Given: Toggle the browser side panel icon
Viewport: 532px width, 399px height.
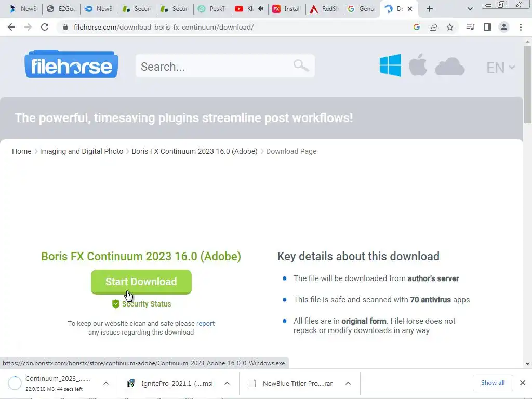Looking at the screenshot, I should pyautogui.click(x=487, y=27).
